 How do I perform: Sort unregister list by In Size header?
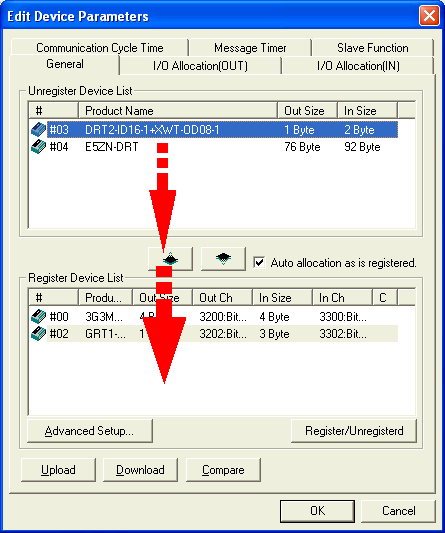[367, 110]
